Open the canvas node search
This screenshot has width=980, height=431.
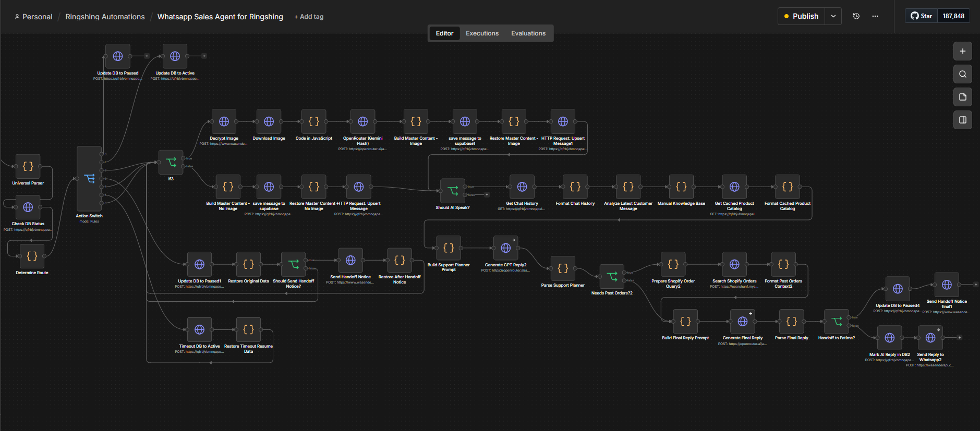(x=963, y=74)
